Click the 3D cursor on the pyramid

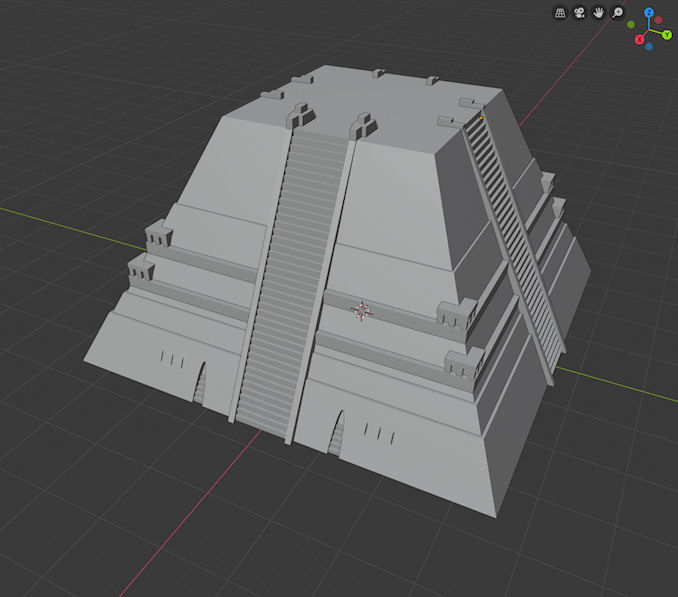(x=362, y=311)
